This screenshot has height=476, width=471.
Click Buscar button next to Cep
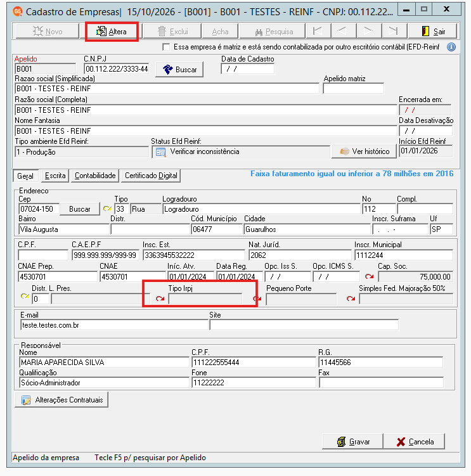click(x=80, y=209)
